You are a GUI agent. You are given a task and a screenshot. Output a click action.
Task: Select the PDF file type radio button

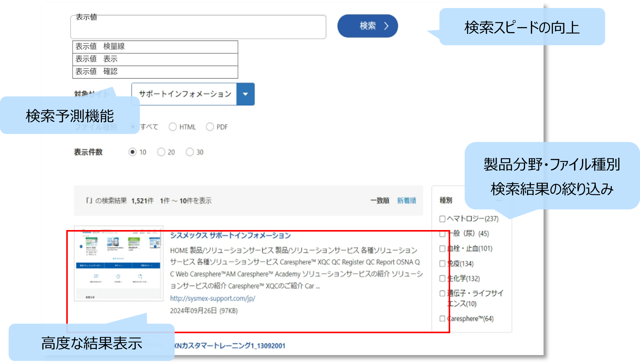click(210, 127)
